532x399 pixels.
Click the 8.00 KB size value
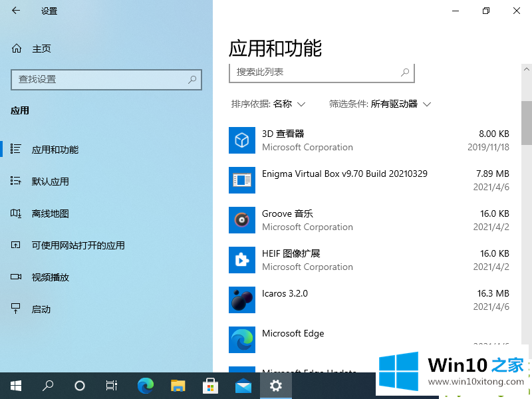point(494,134)
